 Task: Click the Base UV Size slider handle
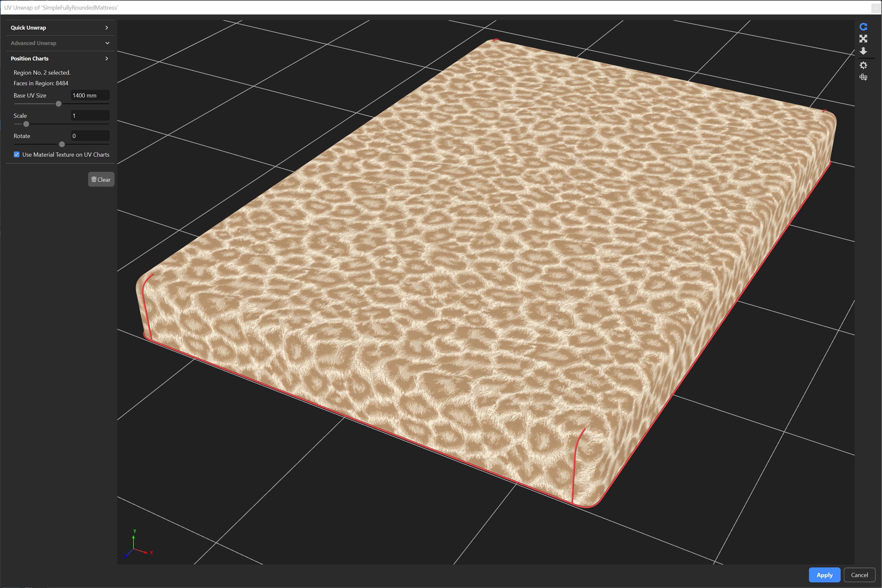(59, 104)
